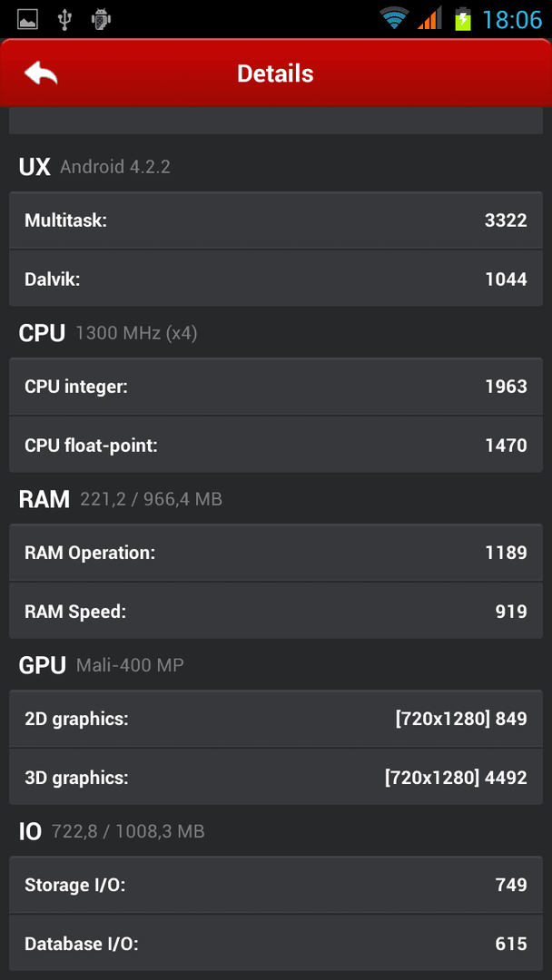
Task: Tap the USB connection icon in status bar
Action: 64,19
